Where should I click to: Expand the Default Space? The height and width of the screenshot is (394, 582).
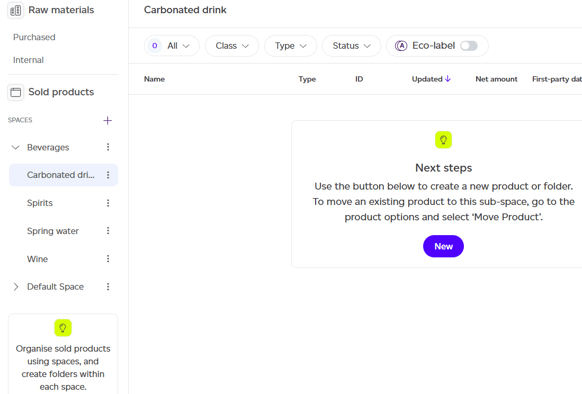click(16, 287)
